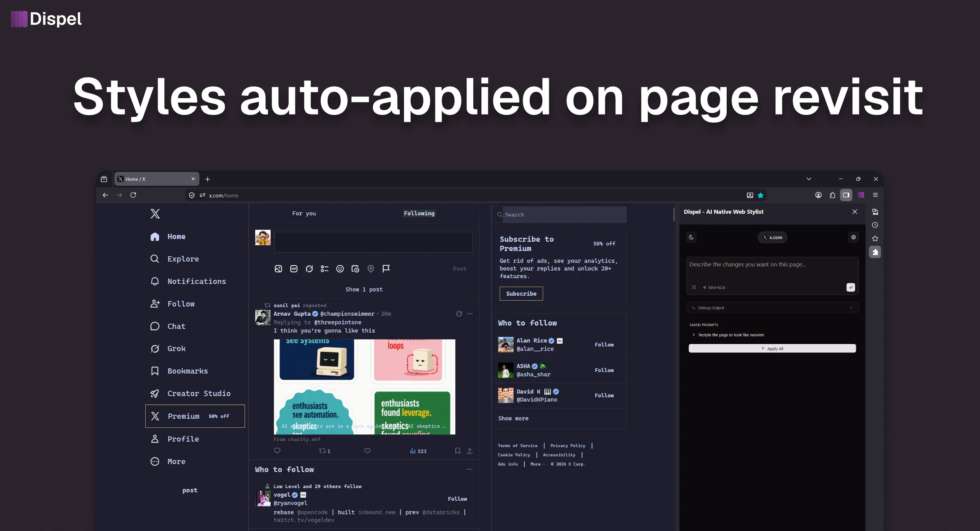This screenshot has height=531, width=980.
Task: Open Home from the X navigation
Action: (x=168, y=237)
